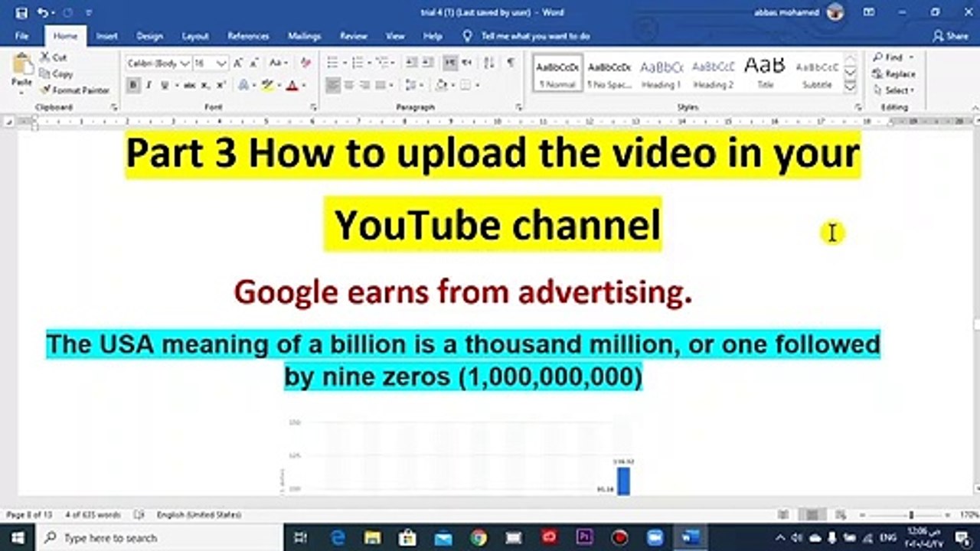This screenshot has width=980, height=551.
Task: Switch to the Mailings tab
Action: [x=304, y=36]
